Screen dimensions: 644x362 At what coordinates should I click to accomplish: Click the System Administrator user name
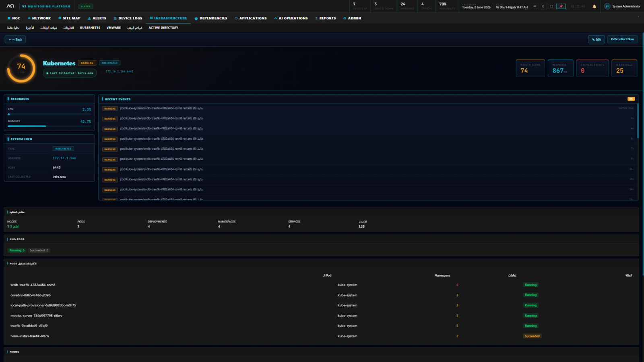pos(626,6)
